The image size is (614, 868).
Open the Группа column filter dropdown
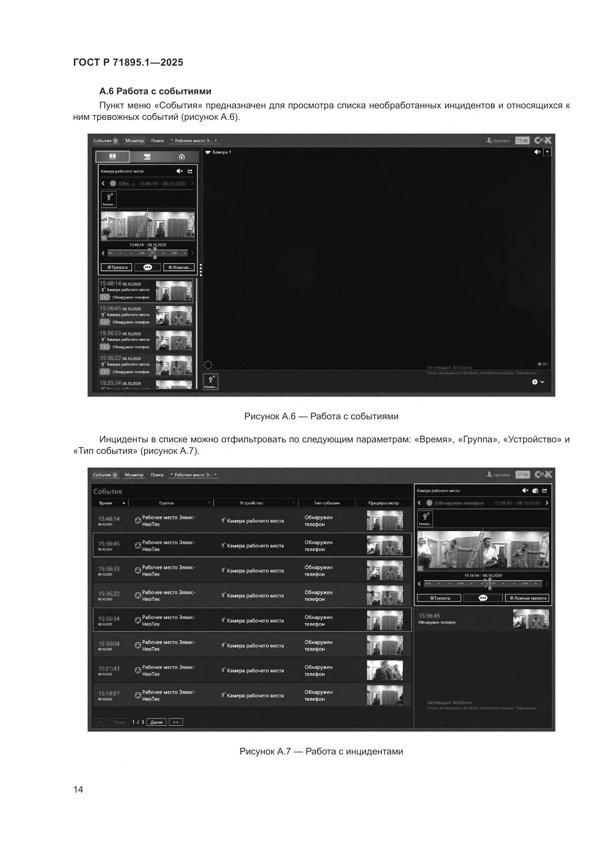tap(209, 503)
